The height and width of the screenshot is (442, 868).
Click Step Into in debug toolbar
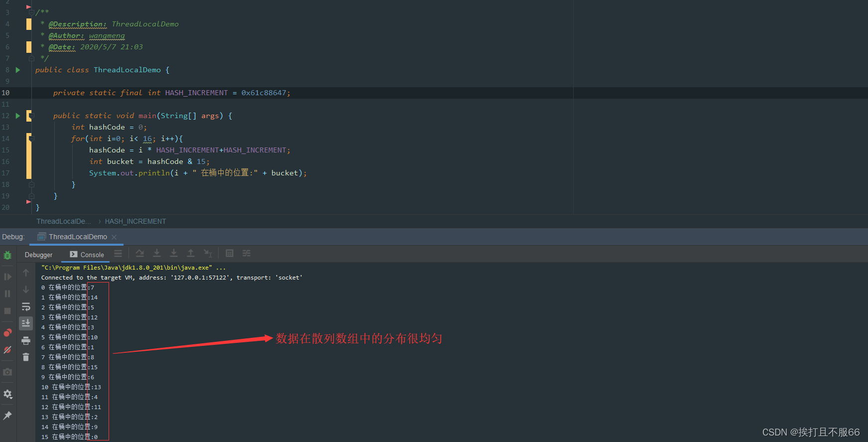point(157,253)
